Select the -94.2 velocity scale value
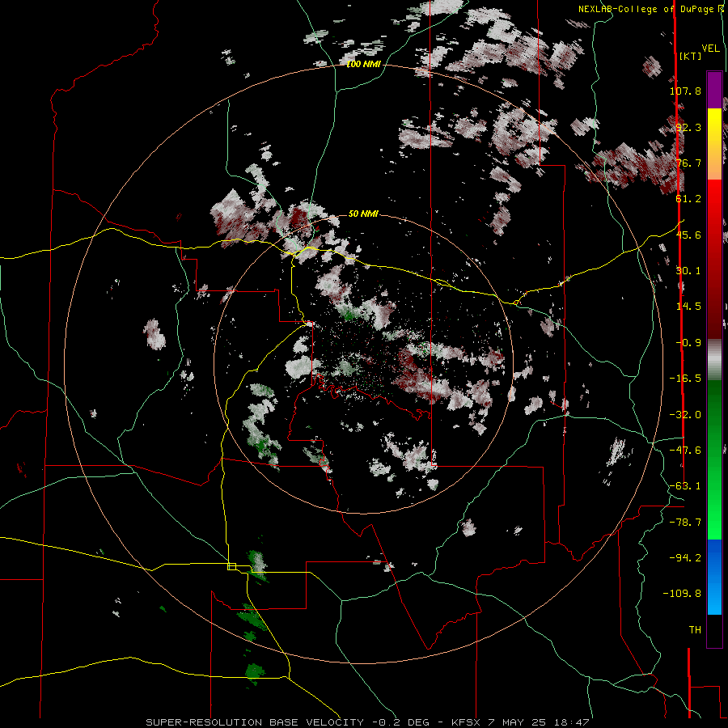The width and height of the screenshot is (728, 728). [685, 558]
